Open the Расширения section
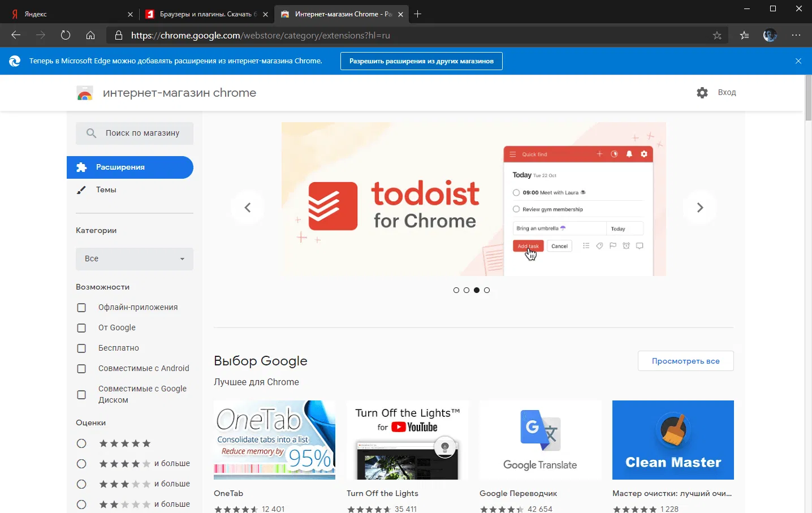 click(x=130, y=167)
